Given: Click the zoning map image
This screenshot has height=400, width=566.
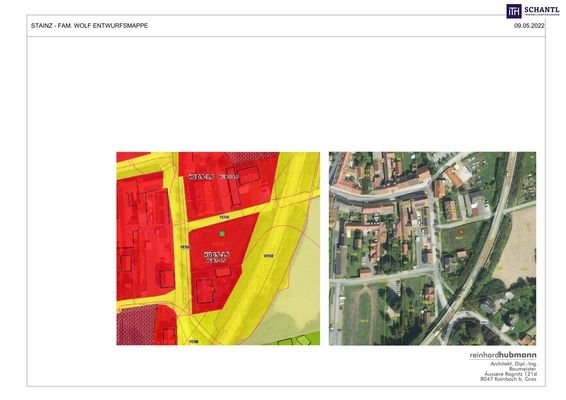Looking at the screenshot, I should point(218,248).
